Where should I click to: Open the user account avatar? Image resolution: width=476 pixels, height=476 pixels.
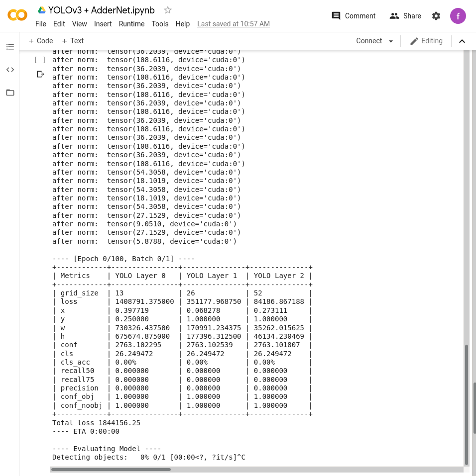point(458,16)
